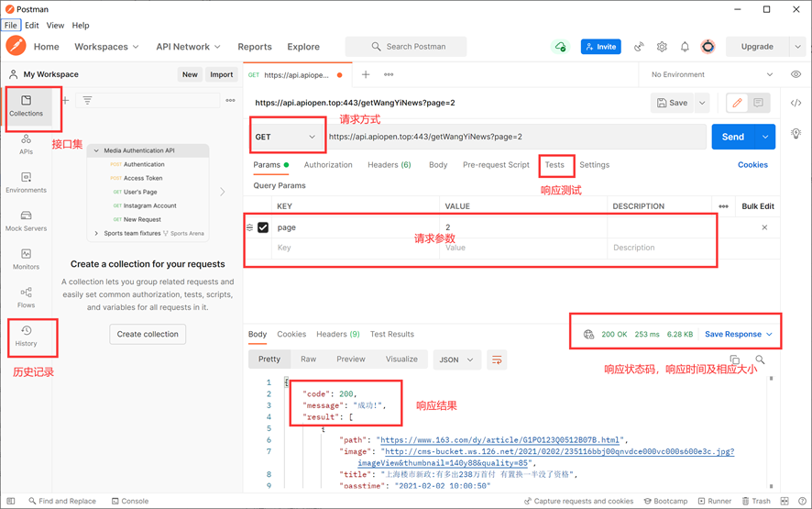The width and height of the screenshot is (812, 509).
Task: Open the Workspaces dropdown
Action: tap(106, 47)
